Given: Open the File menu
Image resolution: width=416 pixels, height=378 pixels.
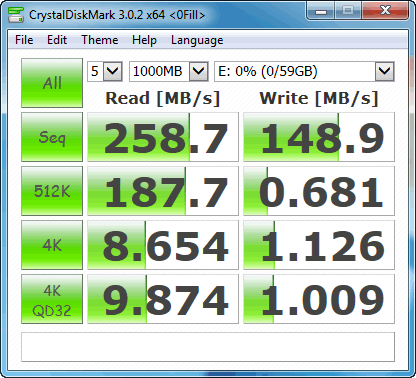Looking at the screenshot, I should (x=24, y=40).
